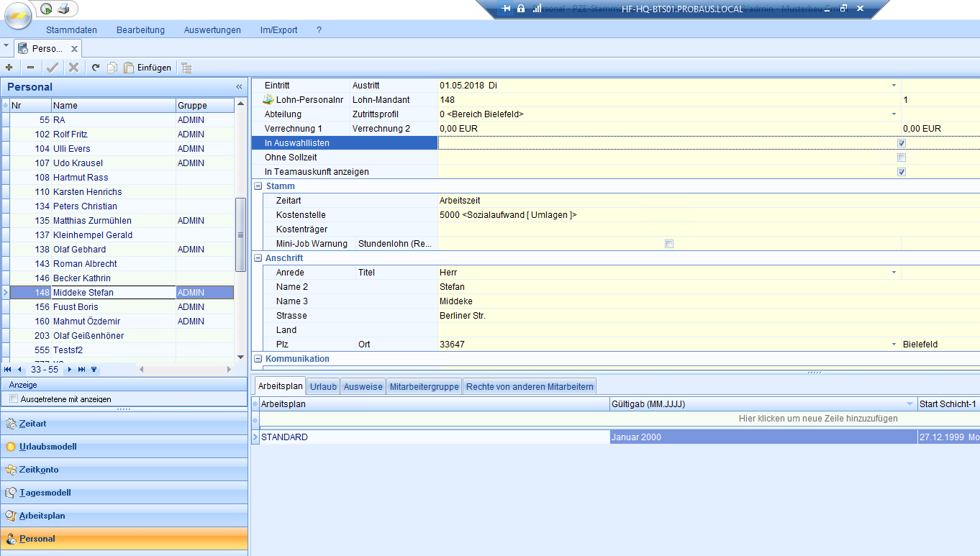Click the Einfügen button
980x556 pixels.
(x=148, y=68)
